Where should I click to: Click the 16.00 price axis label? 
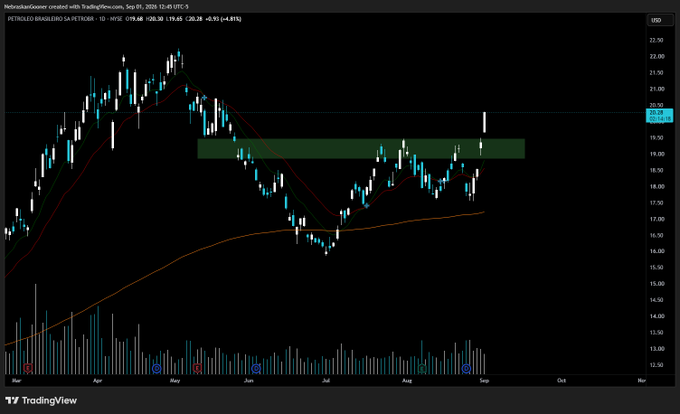click(656, 251)
